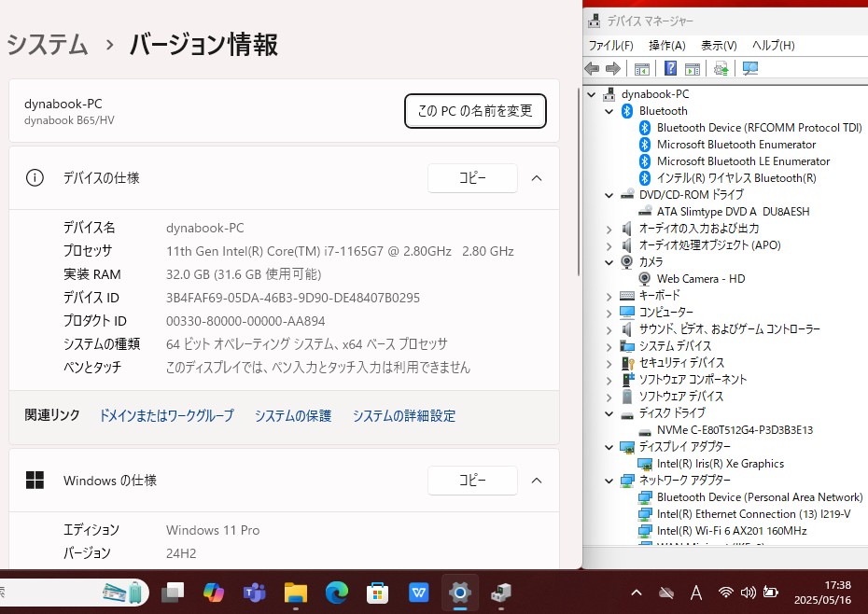Click the この PC の名前を変更 button
The image size is (868, 614).
[475, 111]
